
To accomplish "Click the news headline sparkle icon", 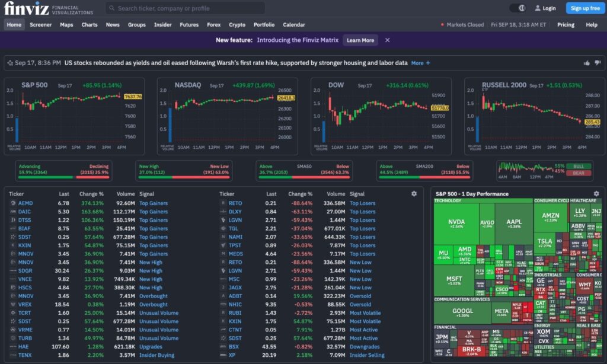I will (10, 63).
